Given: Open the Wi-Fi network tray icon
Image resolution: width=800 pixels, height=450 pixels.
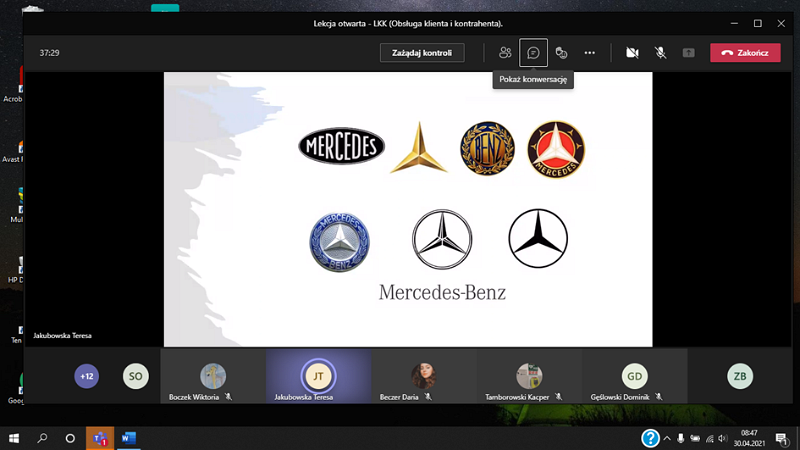Looking at the screenshot, I should click(x=710, y=438).
